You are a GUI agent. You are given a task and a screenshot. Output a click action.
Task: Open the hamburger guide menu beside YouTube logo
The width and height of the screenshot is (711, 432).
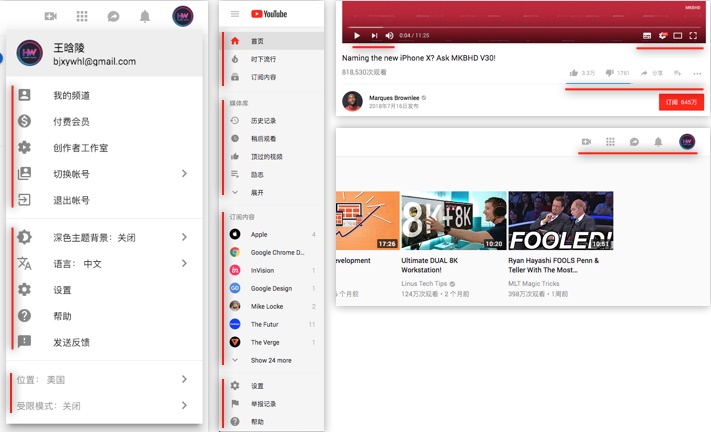(235, 14)
